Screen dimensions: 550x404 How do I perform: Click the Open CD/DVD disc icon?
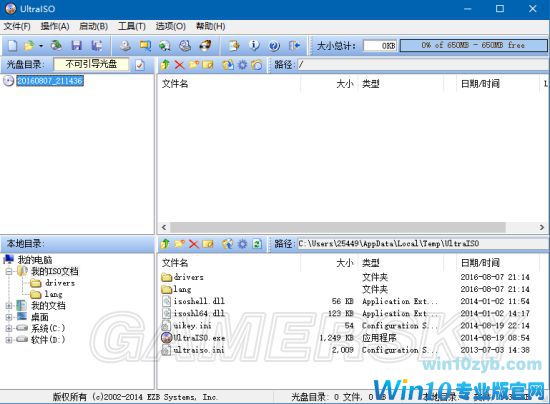click(x=56, y=45)
